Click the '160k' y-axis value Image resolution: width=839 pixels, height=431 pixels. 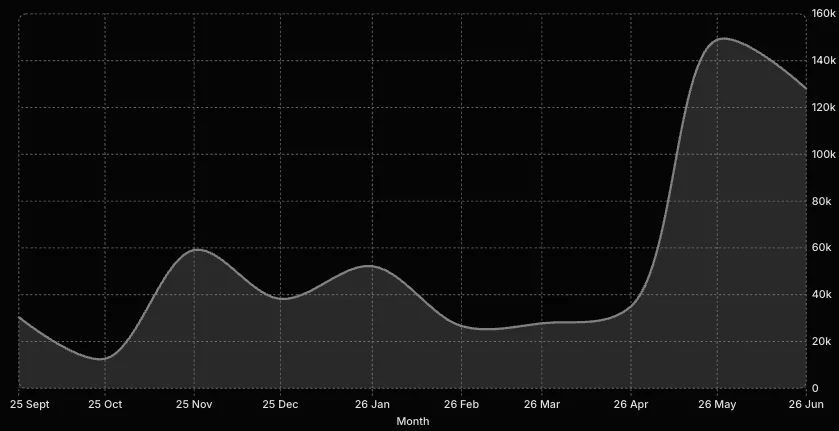pos(823,13)
